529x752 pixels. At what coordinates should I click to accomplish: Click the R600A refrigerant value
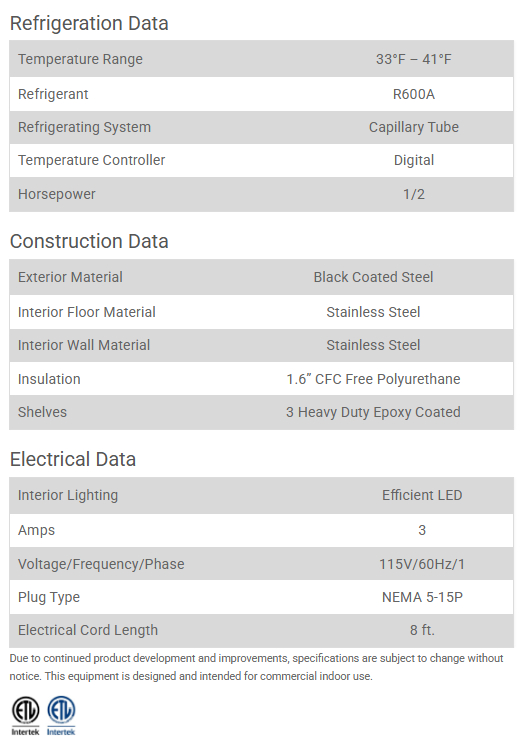click(413, 94)
